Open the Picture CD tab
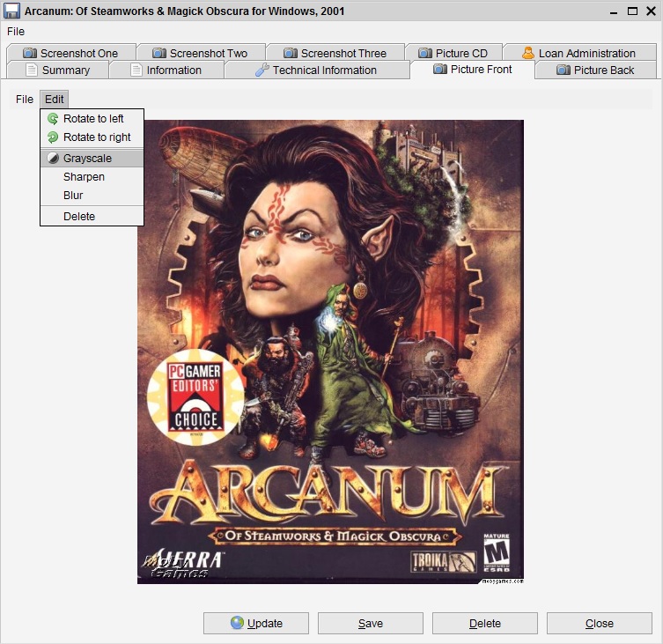663x644 pixels. (x=453, y=53)
